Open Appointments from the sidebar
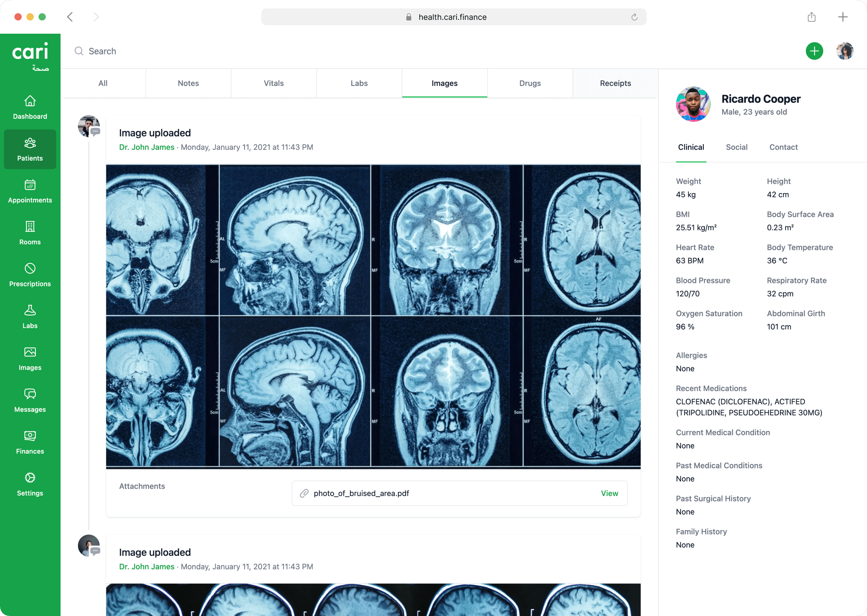The image size is (867, 616). point(30,192)
